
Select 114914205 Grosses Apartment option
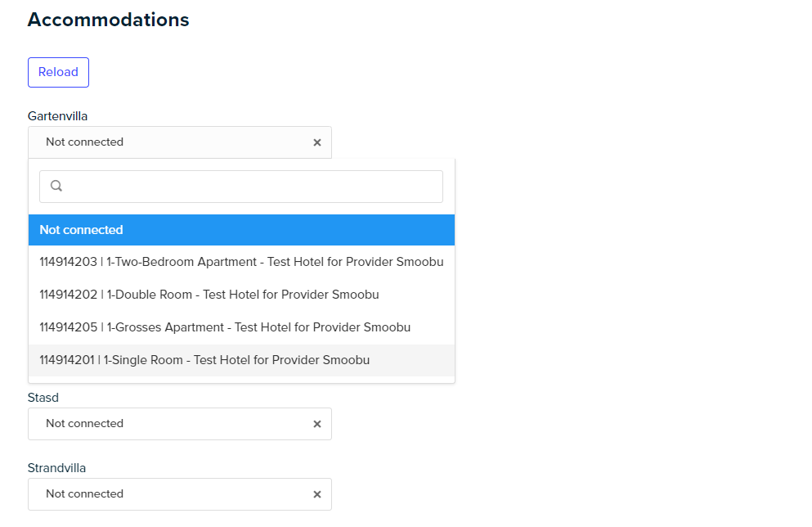[241, 327]
